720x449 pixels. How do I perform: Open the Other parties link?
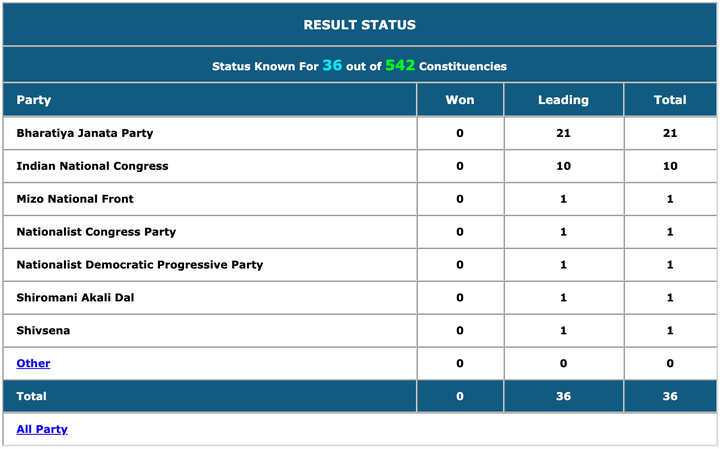tap(33, 363)
